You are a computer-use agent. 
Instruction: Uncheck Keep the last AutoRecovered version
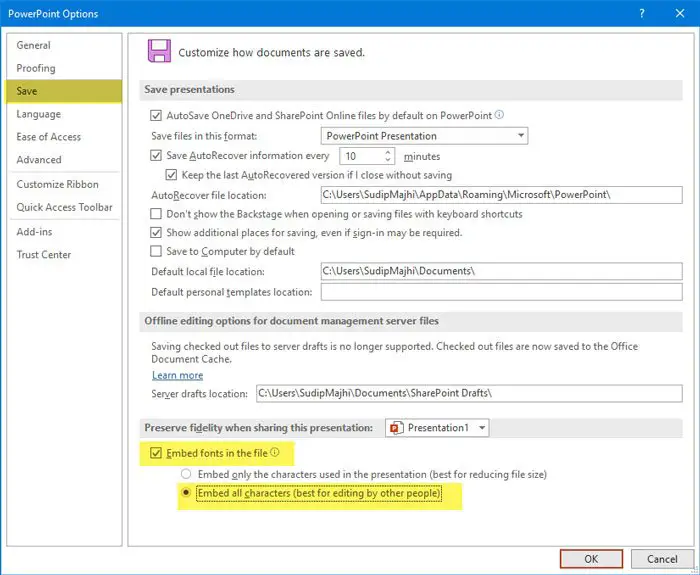click(x=171, y=175)
